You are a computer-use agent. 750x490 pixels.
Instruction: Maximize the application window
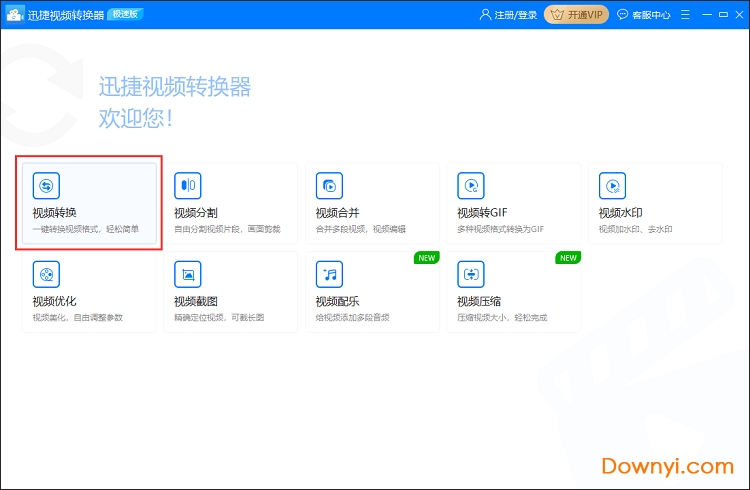(x=724, y=15)
